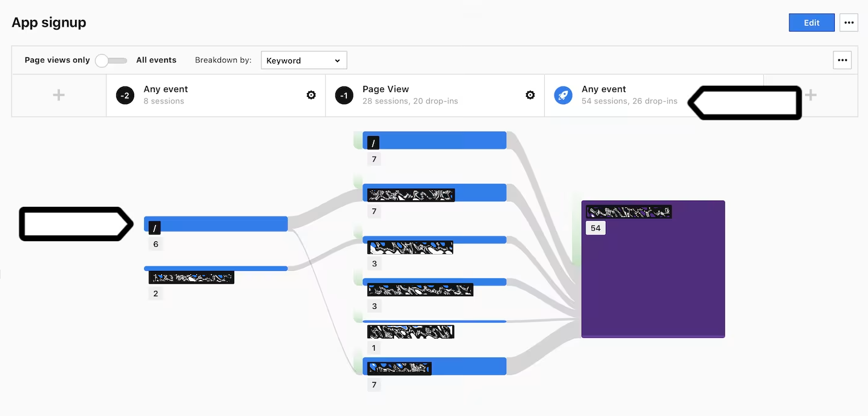This screenshot has width=868, height=416.
Task: Add a step using the right plus
Action: (x=811, y=96)
